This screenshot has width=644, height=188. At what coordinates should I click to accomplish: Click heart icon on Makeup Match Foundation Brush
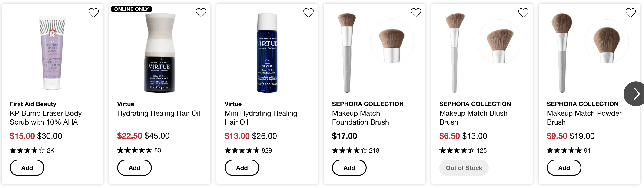(416, 13)
